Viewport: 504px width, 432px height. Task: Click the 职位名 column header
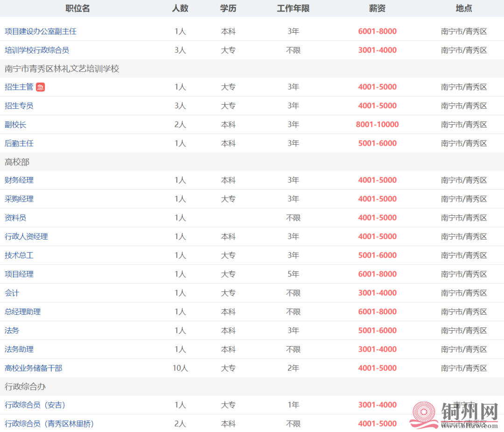(x=77, y=8)
